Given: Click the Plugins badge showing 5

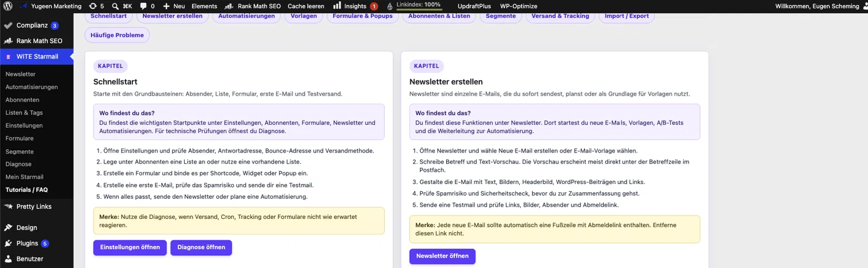Looking at the screenshot, I should click(45, 243).
